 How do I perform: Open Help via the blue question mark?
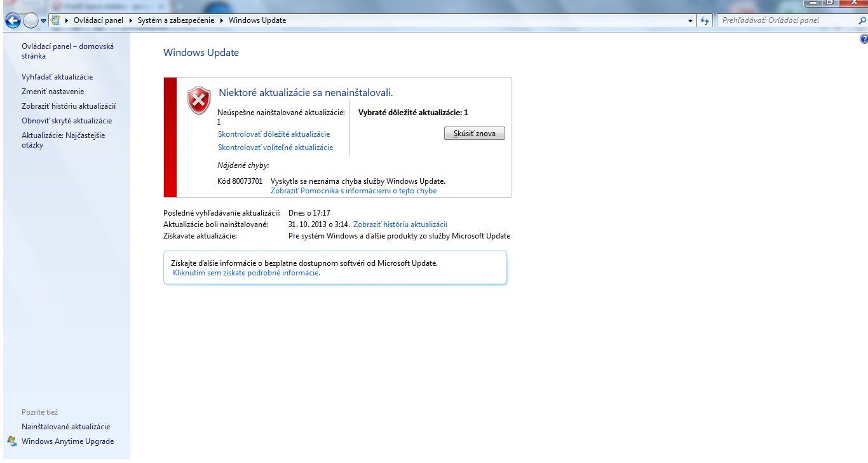(864, 39)
